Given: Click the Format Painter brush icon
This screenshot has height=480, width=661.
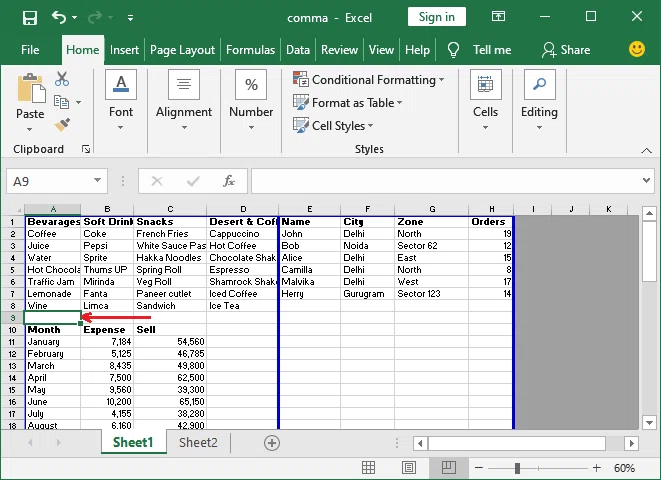Looking at the screenshot, I should tap(62, 125).
